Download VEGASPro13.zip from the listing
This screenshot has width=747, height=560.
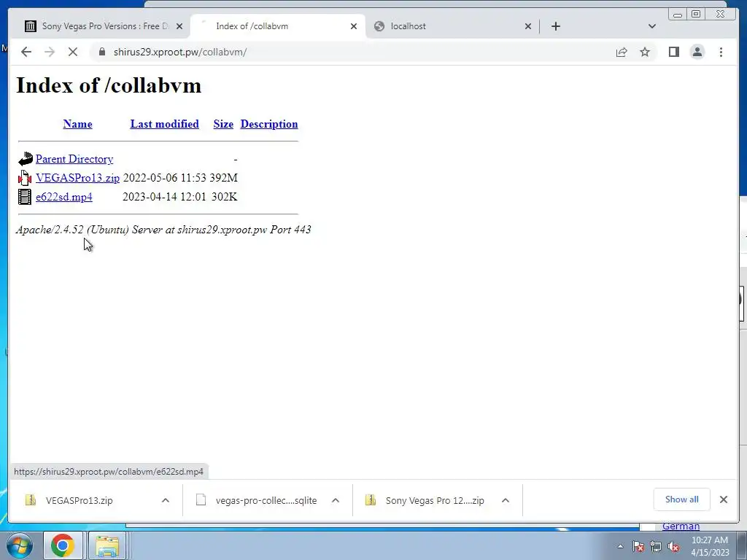(77, 178)
